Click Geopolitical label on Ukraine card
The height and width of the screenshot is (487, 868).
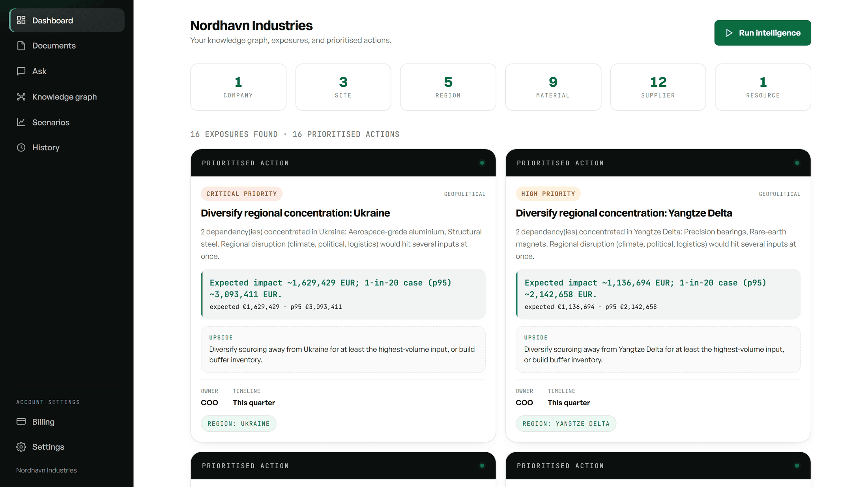click(x=465, y=194)
